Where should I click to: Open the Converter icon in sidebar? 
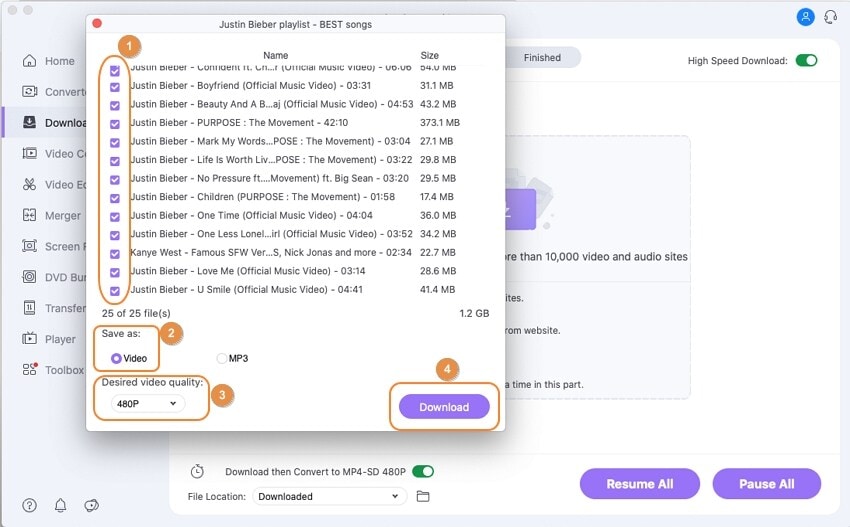coord(29,92)
